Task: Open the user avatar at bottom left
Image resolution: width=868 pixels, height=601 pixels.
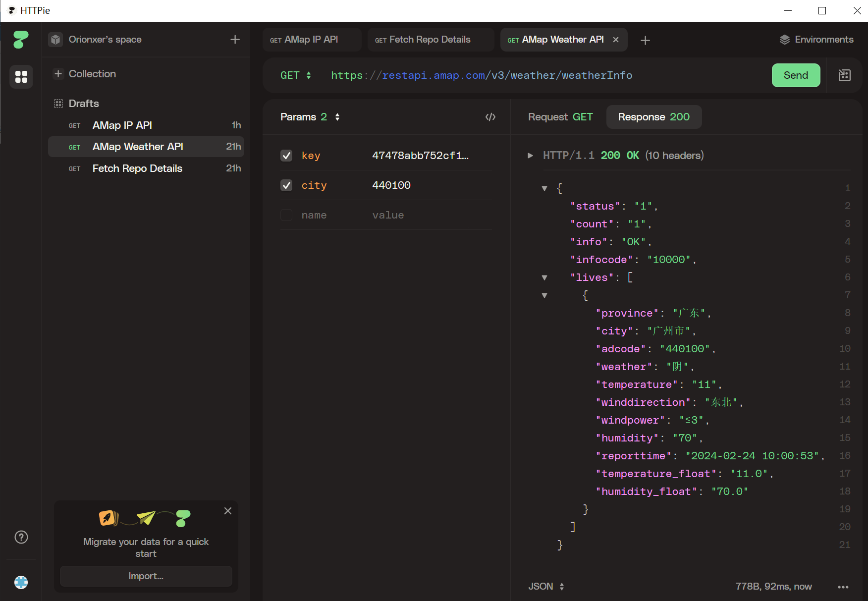Action: (21, 582)
